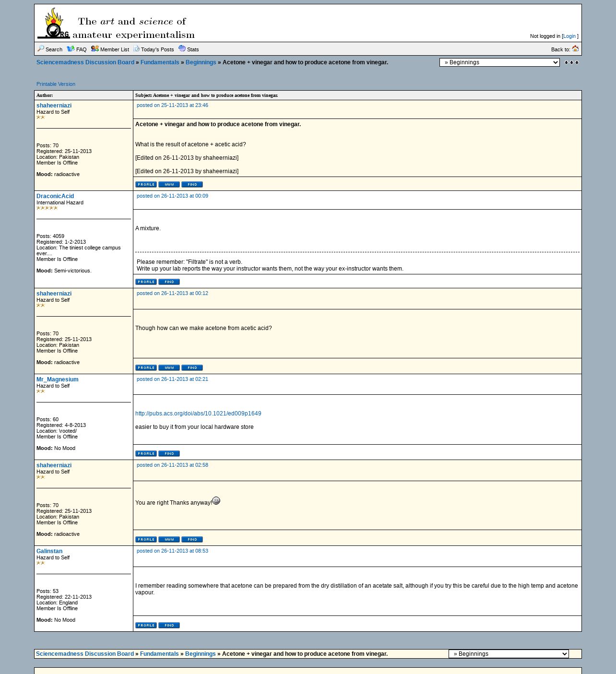Click Find button under DraconicAcid's post

(169, 282)
